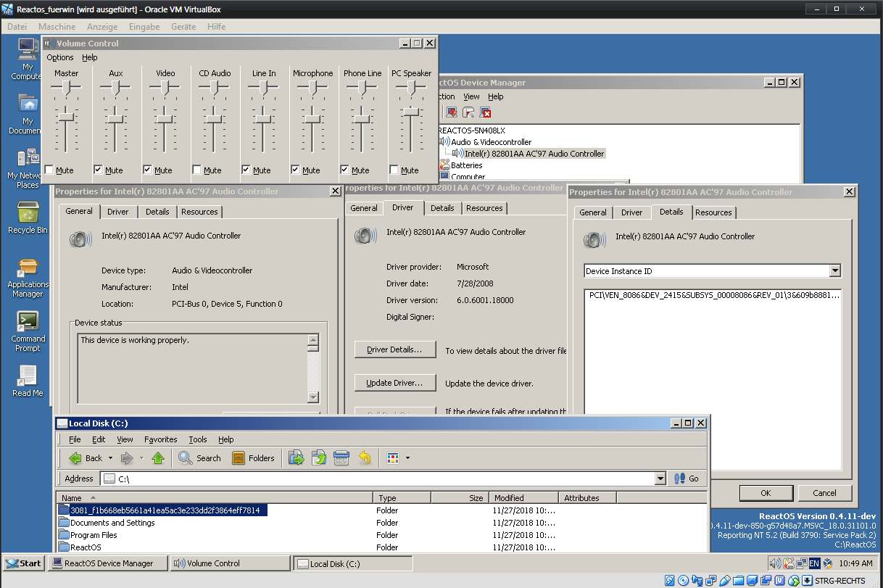Uncheck the Phone Line Mute checkbox
Screen dimensions: 883x588
pos(344,170)
